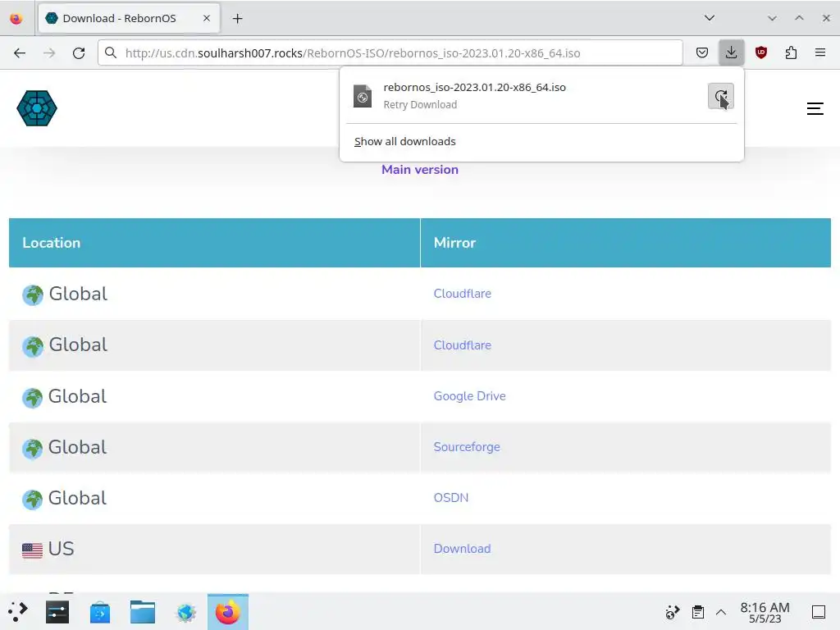
Task: Go back to the previous page
Action: click(x=20, y=52)
